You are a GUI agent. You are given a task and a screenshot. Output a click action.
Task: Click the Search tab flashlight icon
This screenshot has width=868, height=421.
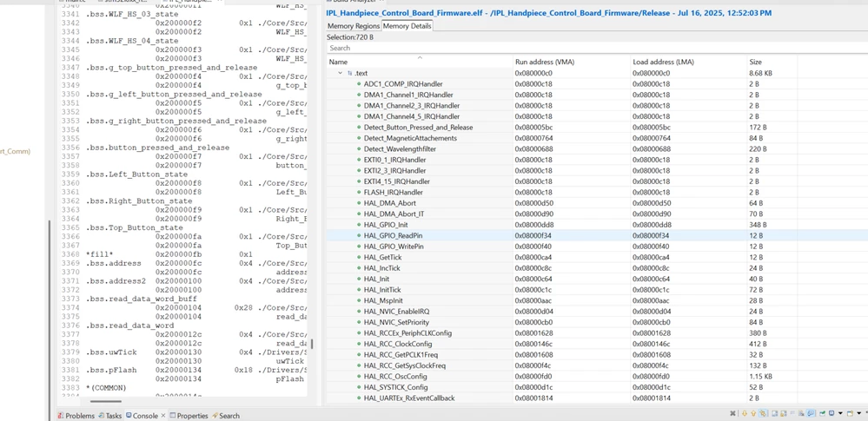(215, 416)
